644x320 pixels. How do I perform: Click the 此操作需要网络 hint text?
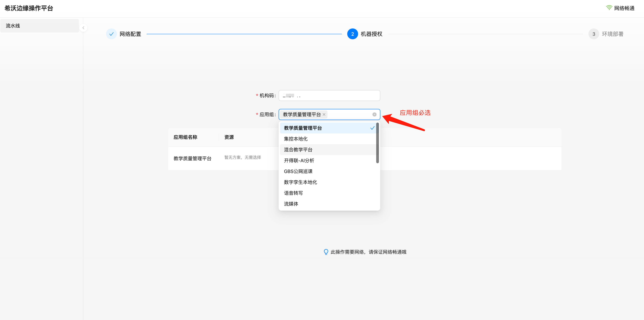tap(368, 252)
